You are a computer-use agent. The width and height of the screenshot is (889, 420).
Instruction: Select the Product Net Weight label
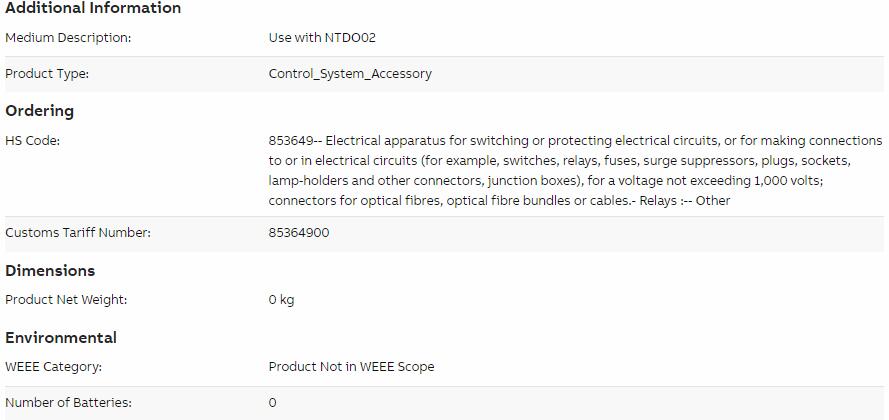click(66, 300)
